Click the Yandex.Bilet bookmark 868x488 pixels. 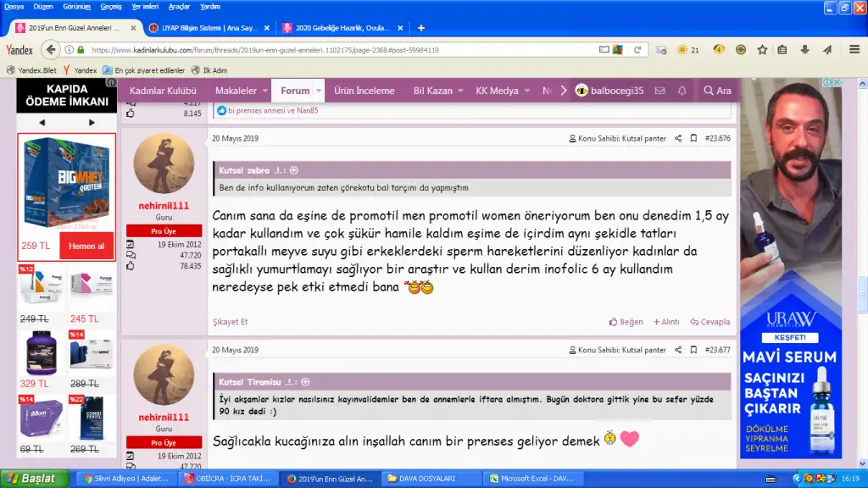(x=31, y=70)
